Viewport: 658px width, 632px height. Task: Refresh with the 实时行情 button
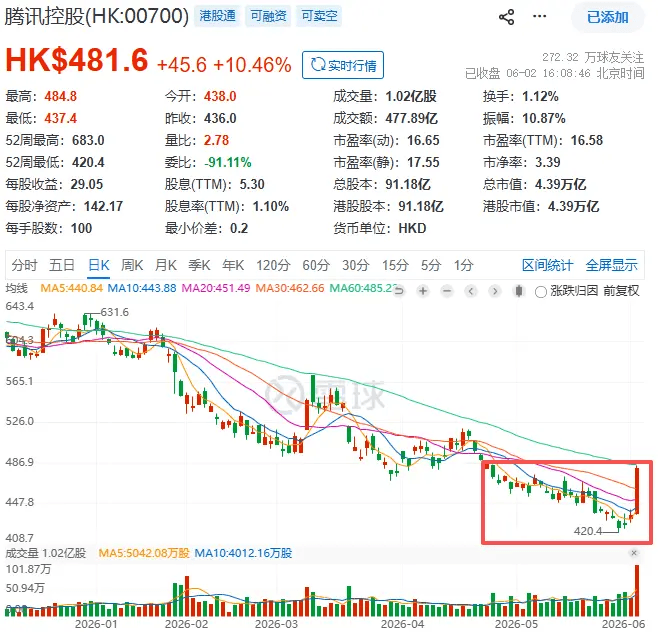pos(343,65)
